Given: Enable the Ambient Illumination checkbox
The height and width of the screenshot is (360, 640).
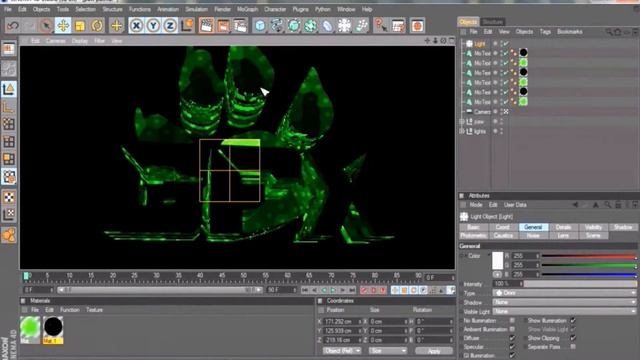Looking at the screenshot, I should 512,329.
